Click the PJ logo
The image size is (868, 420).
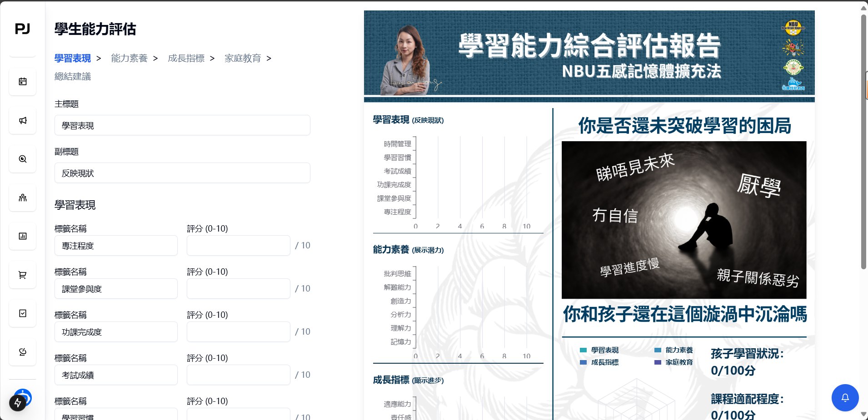click(x=22, y=29)
